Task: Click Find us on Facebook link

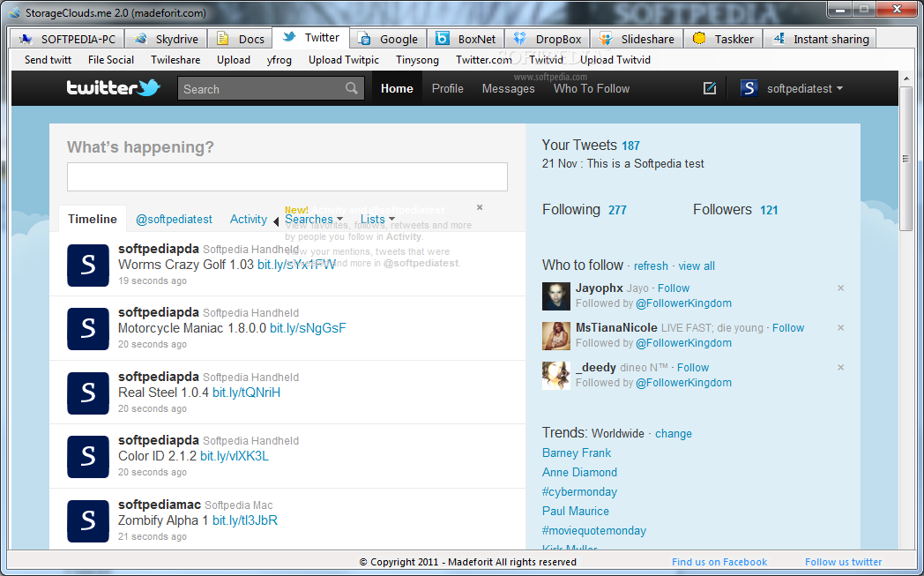Action: tap(719, 562)
